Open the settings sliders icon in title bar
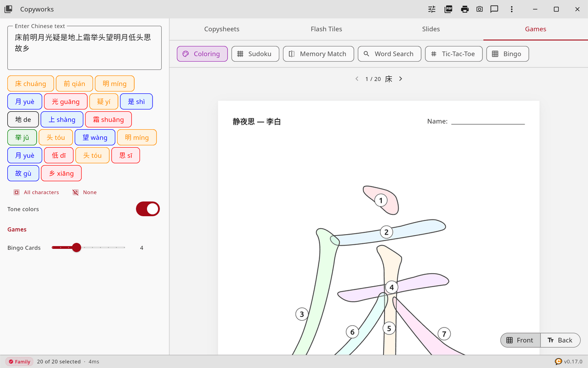This screenshot has width=588, height=368. pyautogui.click(x=432, y=9)
